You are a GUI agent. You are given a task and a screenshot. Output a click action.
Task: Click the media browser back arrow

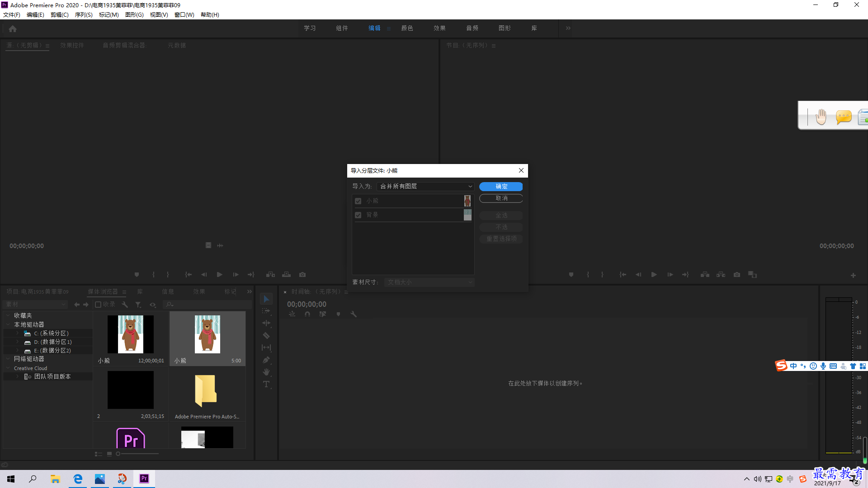tap(77, 305)
